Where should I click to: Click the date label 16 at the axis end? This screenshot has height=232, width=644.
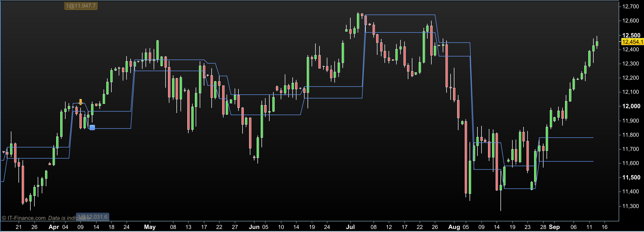coord(605,227)
